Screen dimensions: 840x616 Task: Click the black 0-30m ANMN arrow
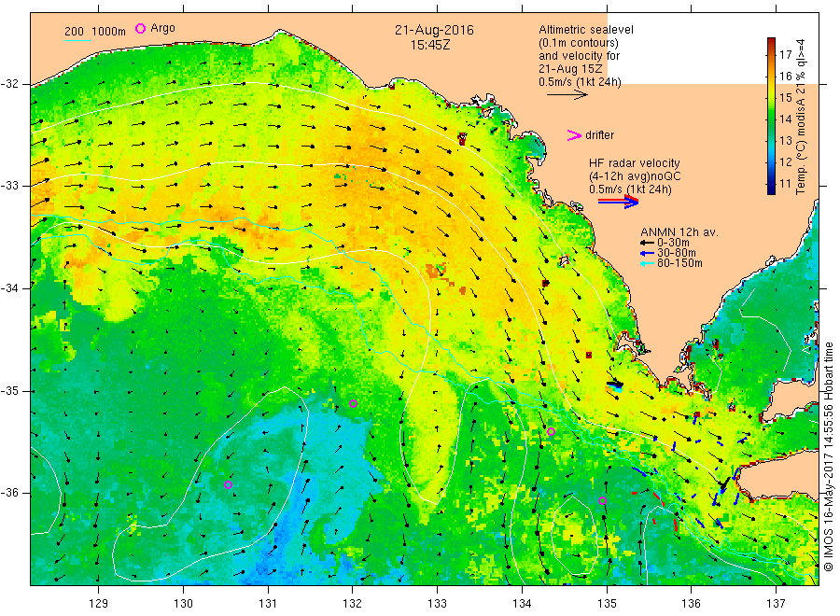[x=647, y=243]
